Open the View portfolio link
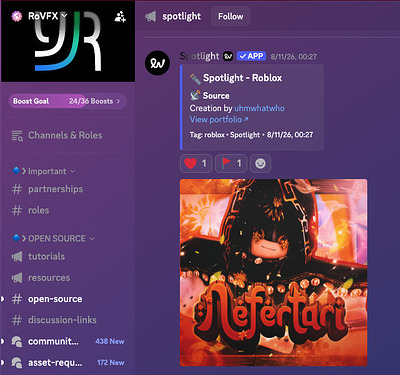This screenshot has width=400, height=375. (219, 119)
